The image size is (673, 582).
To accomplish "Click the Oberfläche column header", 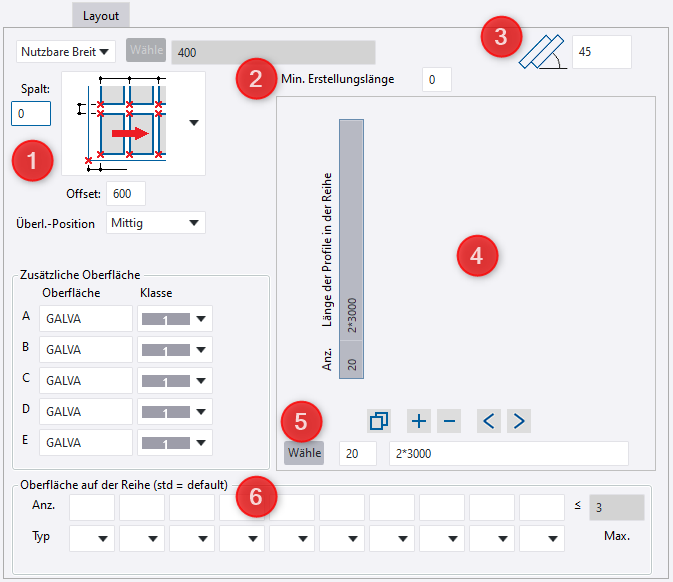I will click(x=71, y=293).
